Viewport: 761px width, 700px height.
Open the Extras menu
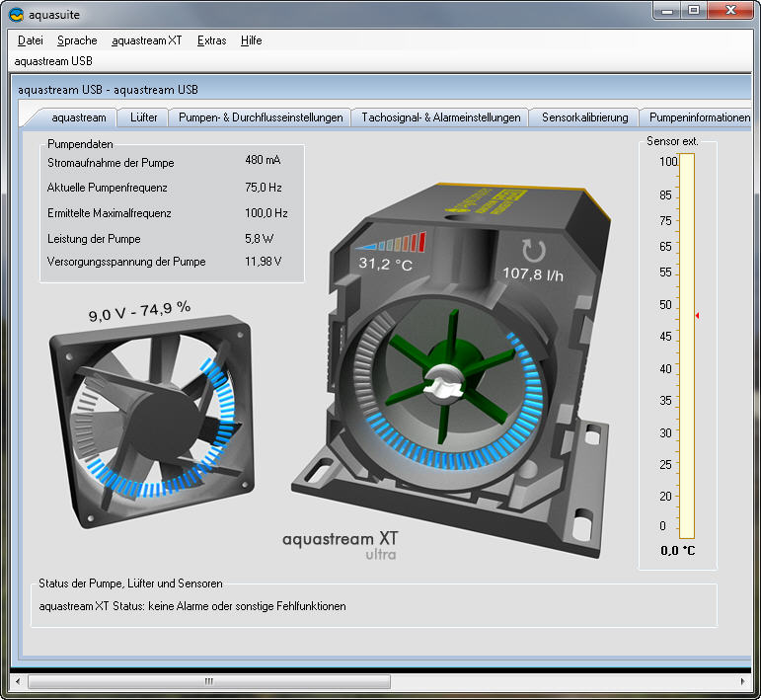point(211,40)
